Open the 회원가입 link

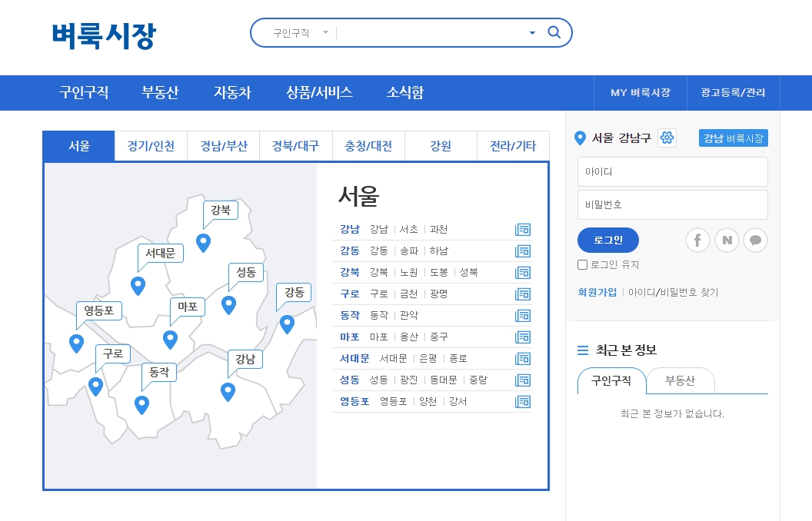(x=597, y=292)
